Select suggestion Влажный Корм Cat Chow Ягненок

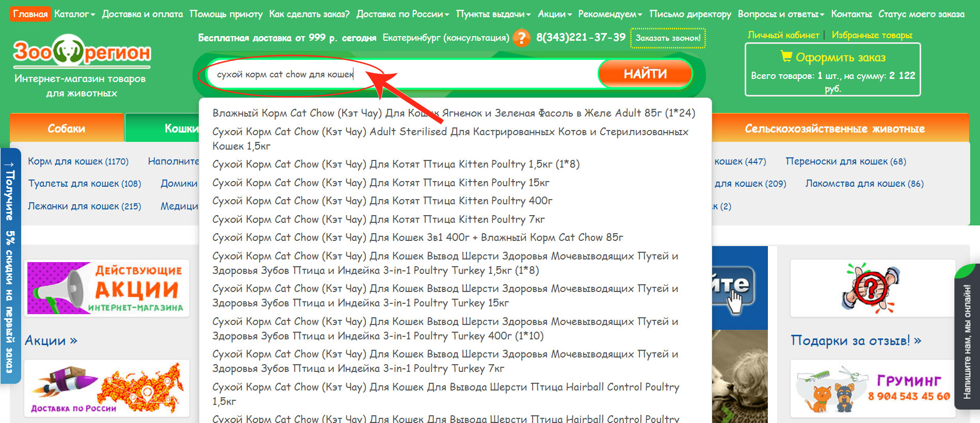pos(454,113)
